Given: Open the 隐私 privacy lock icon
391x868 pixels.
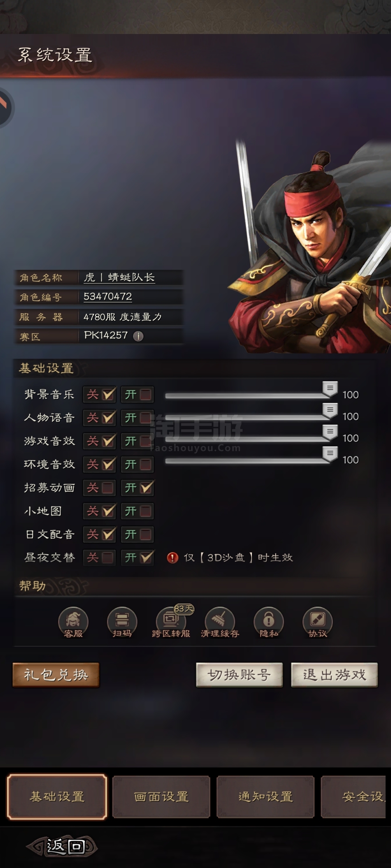Looking at the screenshot, I should 269,622.
